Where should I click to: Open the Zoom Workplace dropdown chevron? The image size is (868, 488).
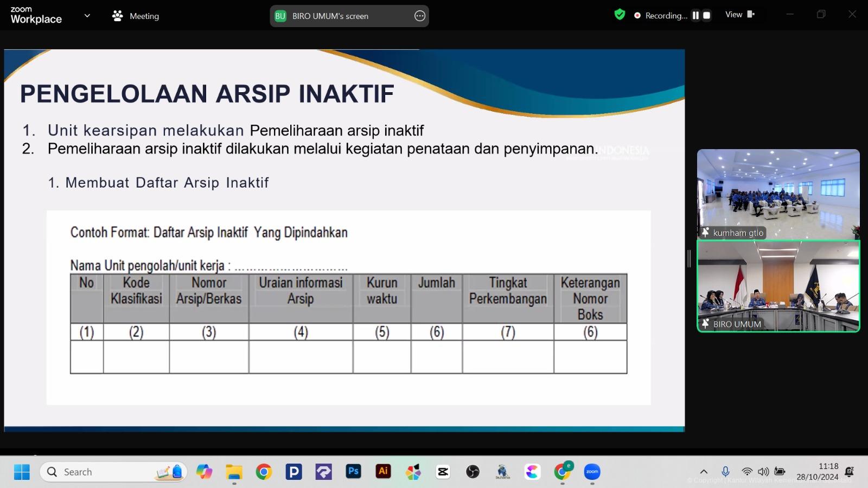point(87,16)
